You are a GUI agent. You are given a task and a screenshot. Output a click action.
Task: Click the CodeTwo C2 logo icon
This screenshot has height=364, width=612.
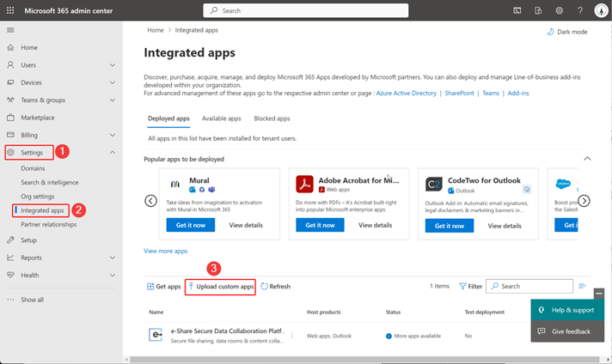tap(434, 184)
